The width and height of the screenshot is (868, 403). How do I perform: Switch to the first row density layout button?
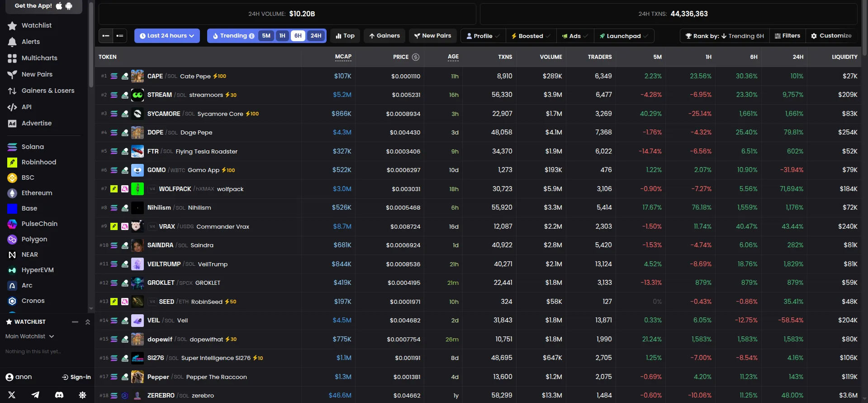click(106, 36)
